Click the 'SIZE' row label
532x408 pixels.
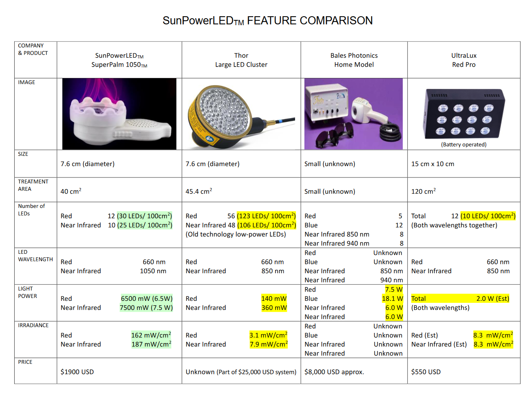click(x=23, y=154)
